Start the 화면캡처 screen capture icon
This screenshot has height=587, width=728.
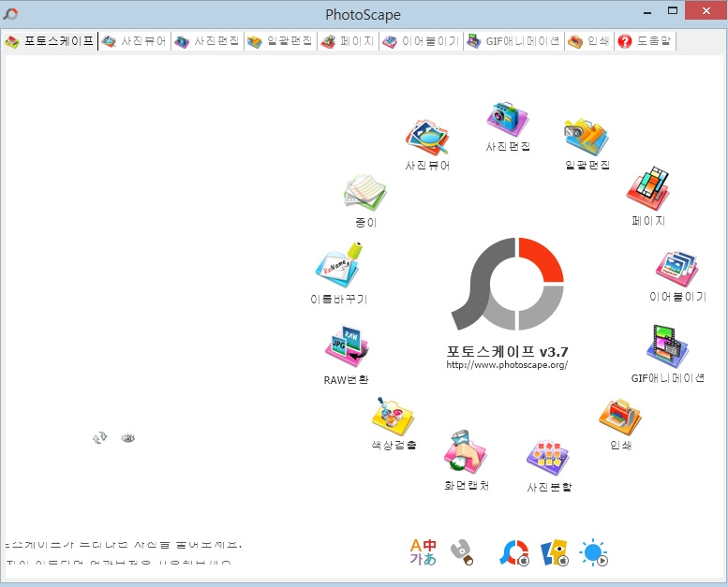[x=466, y=453]
